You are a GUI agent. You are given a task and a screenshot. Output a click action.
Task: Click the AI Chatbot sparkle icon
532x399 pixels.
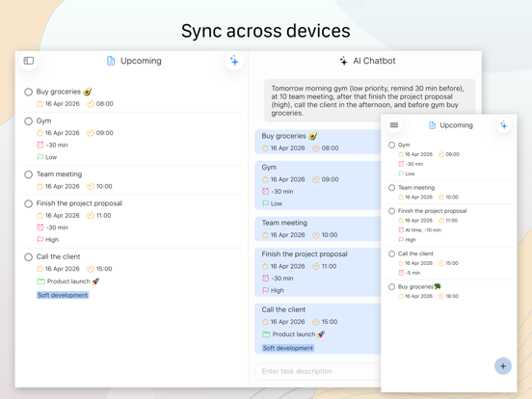(343, 61)
